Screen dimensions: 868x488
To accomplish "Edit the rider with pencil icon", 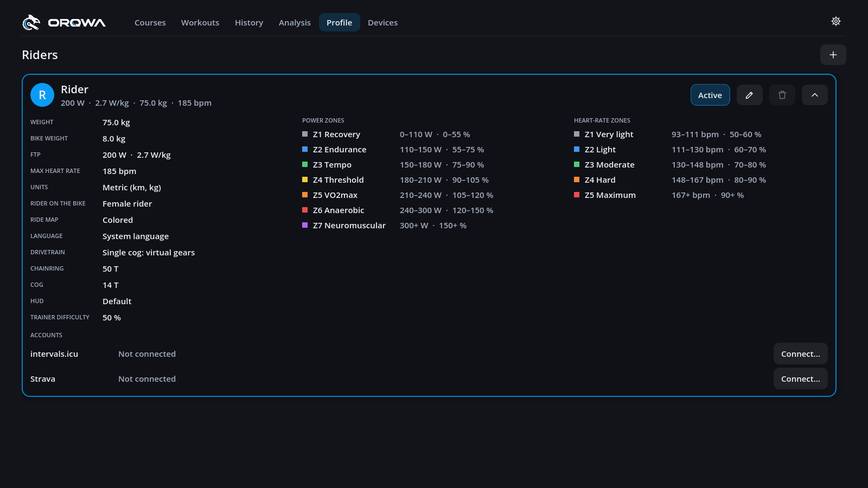I will coord(750,95).
